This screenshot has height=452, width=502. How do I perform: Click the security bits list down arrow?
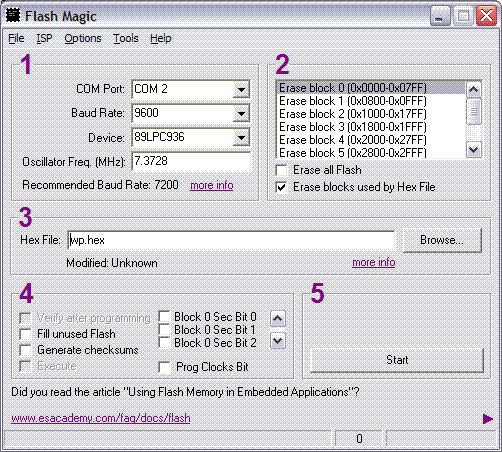(x=278, y=341)
